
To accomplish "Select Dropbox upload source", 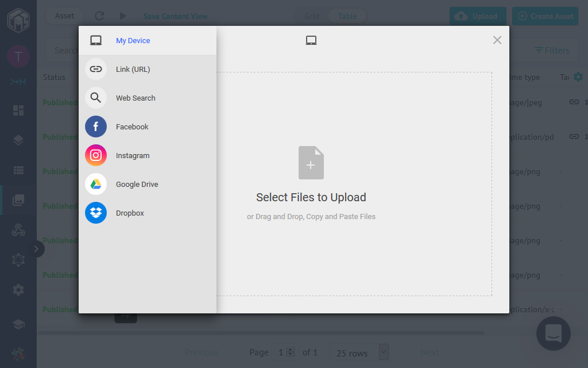I will click(130, 213).
